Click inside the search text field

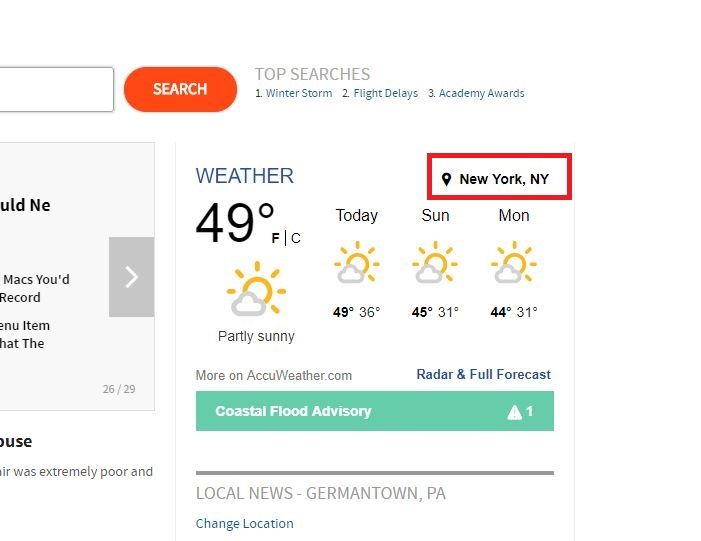click(x=55, y=89)
